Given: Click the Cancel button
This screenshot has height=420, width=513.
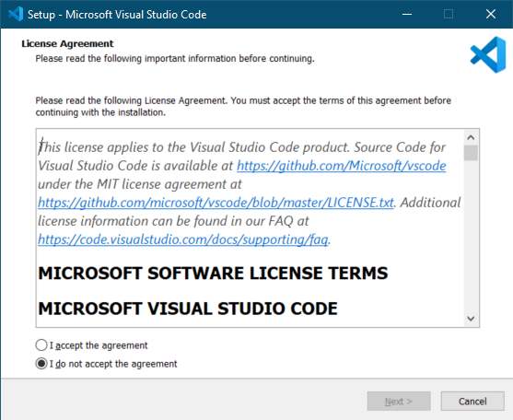Looking at the screenshot, I should coord(472,401).
